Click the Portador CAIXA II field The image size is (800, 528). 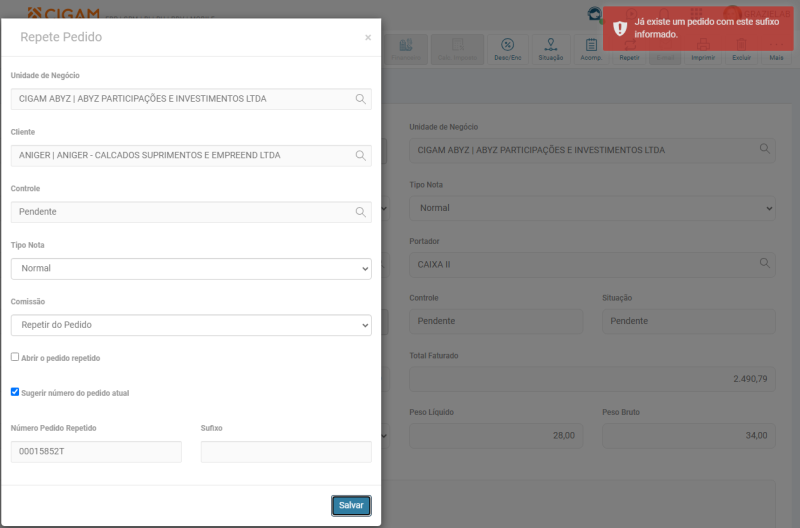592,265
